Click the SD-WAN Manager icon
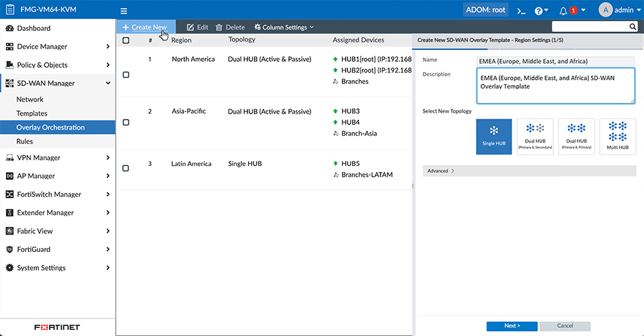Viewport: 644px width, 336px height. click(x=9, y=83)
